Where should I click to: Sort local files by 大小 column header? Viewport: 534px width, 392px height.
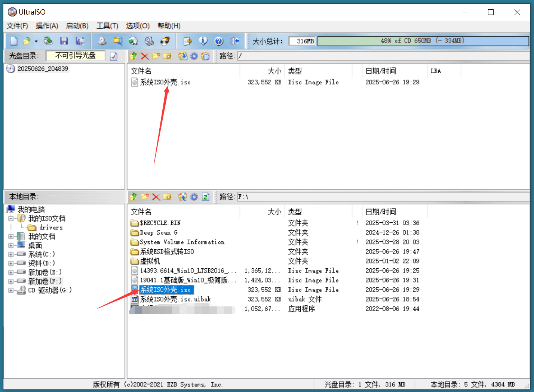[x=262, y=212]
